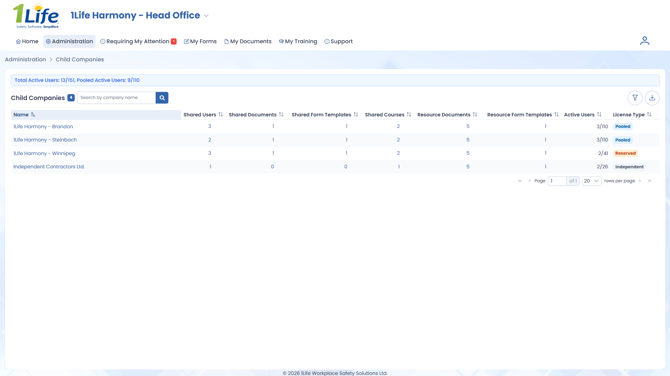Click the Reserved license badge
The image size is (670, 376).
click(x=626, y=153)
